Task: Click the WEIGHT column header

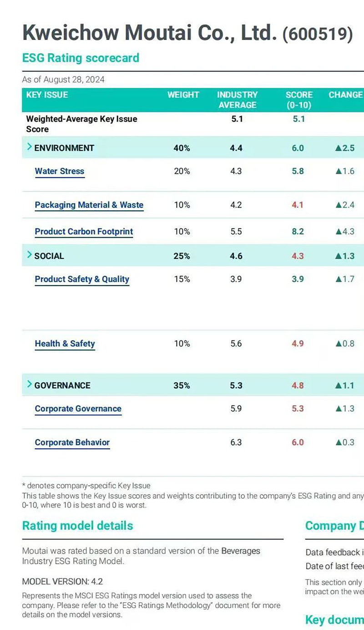Action: point(183,95)
